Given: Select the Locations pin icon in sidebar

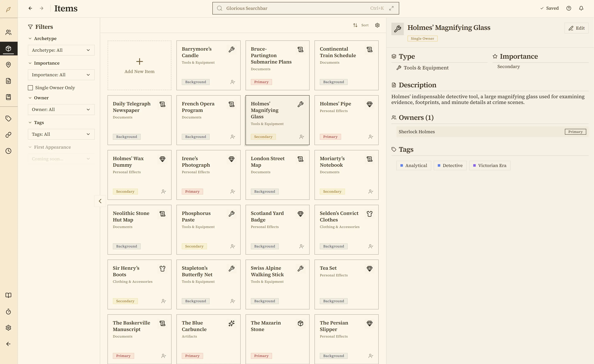Looking at the screenshot, I should coord(9,65).
